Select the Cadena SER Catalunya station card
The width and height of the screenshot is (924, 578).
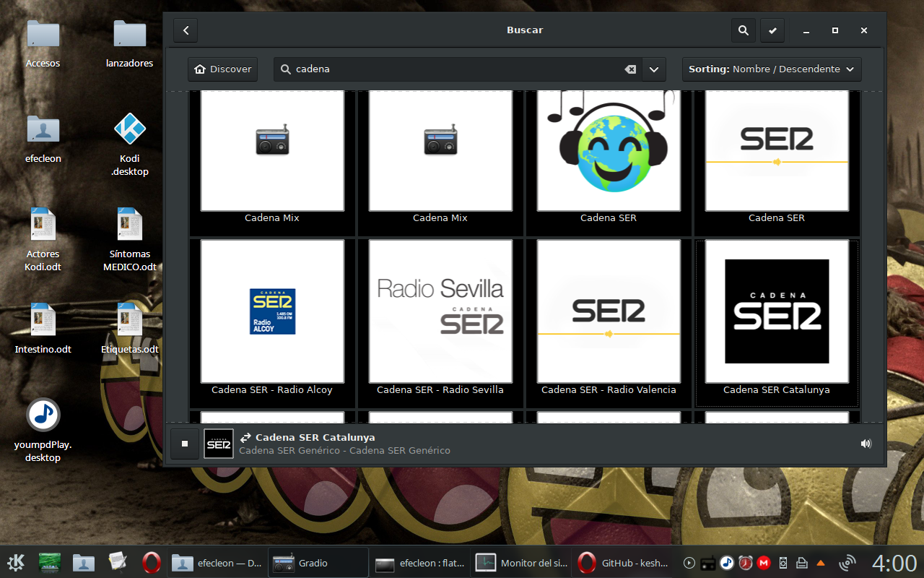pyautogui.click(x=776, y=322)
